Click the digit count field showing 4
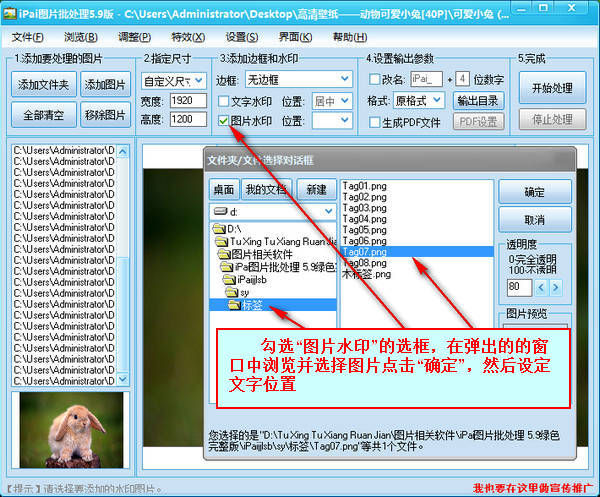600x497 pixels. point(462,79)
